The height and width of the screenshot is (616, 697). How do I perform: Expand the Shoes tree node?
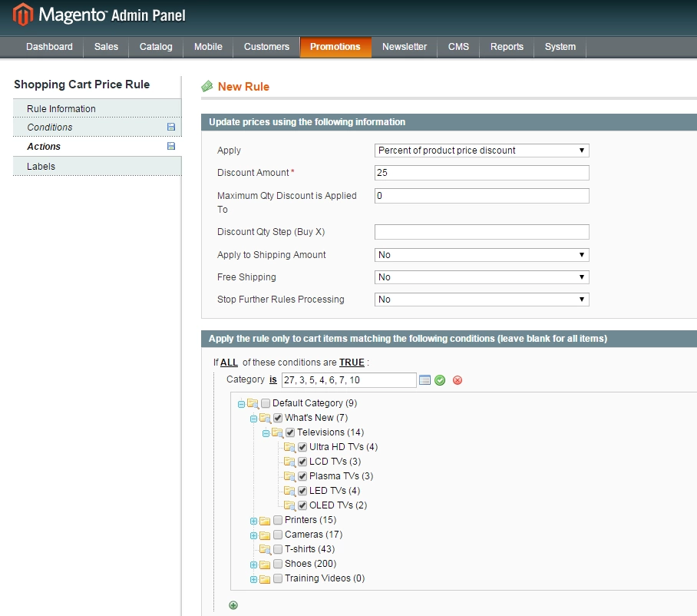click(x=253, y=565)
